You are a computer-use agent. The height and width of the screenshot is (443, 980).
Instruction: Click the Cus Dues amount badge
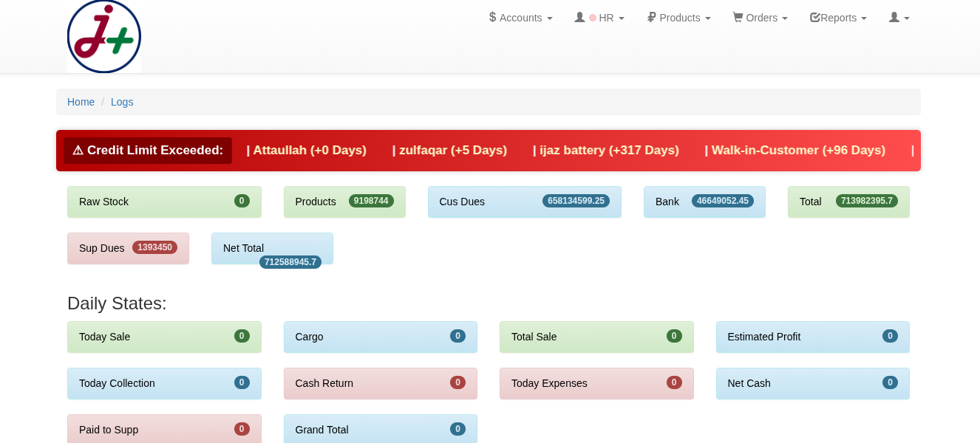pos(576,201)
